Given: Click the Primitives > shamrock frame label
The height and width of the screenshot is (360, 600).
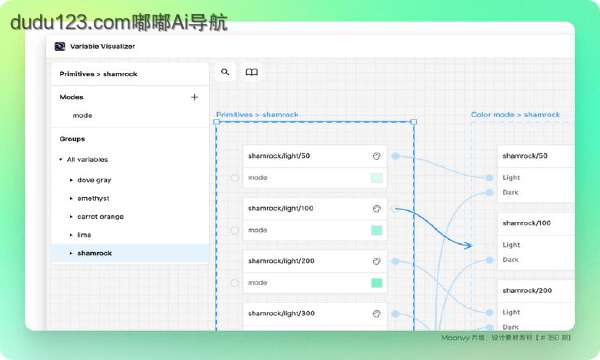Looking at the screenshot, I should click(257, 114).
